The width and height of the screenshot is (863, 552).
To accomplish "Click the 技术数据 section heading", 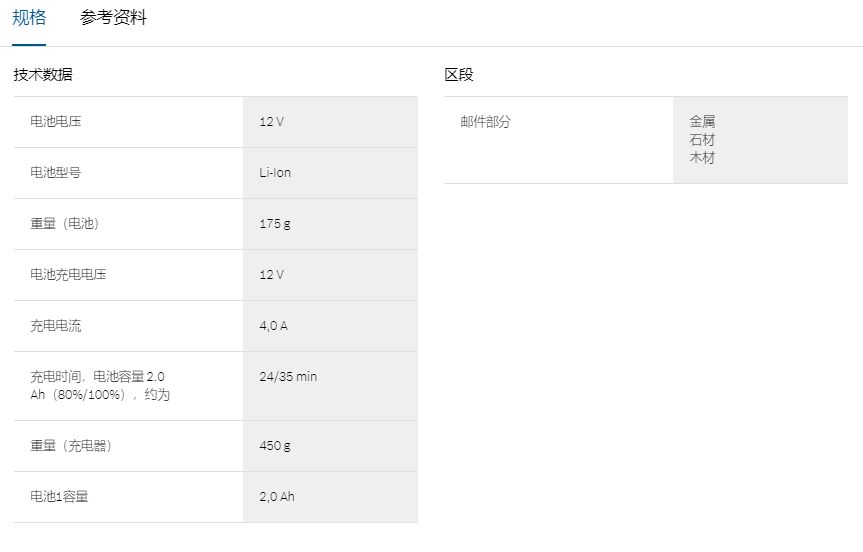I will 43,74.
